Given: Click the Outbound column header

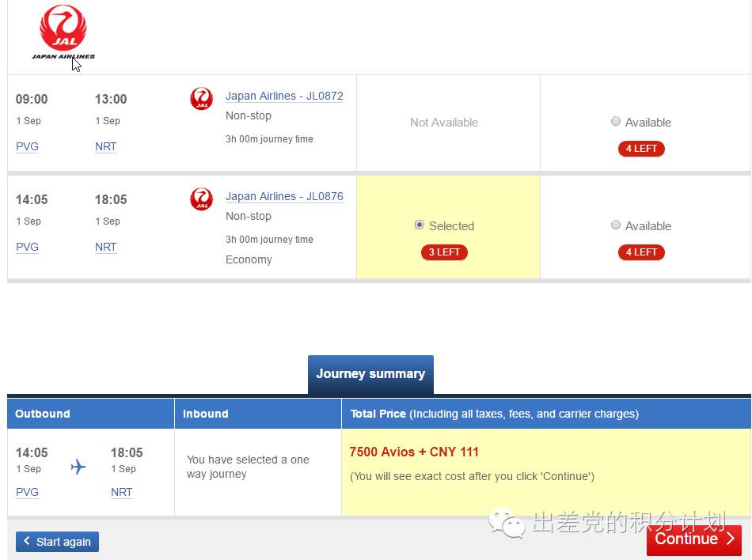Looking at the screenshot, I should pos(91,414).
